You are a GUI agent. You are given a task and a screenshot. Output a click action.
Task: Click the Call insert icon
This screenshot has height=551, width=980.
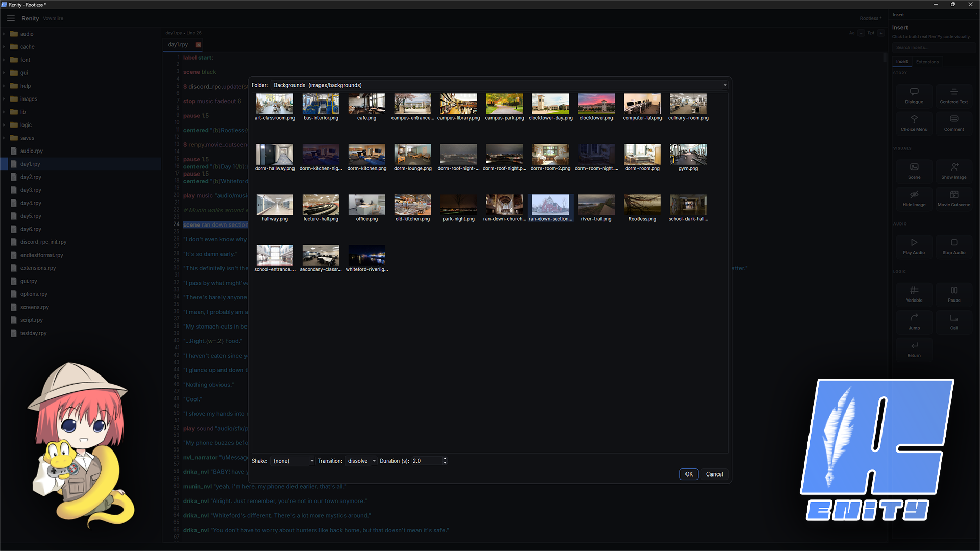tap(954, 318)
